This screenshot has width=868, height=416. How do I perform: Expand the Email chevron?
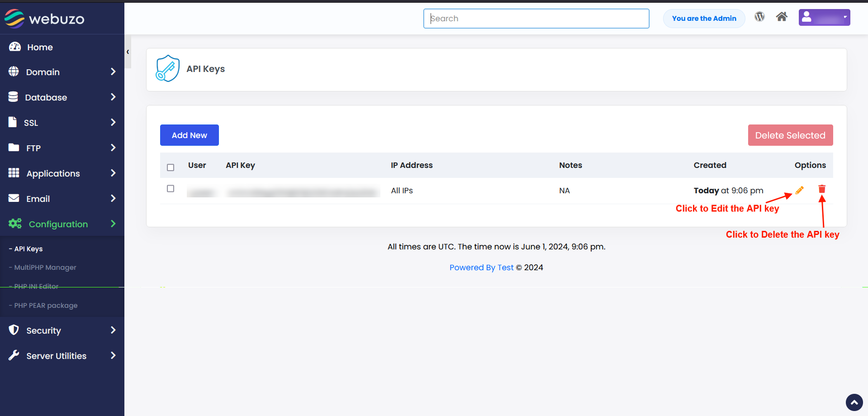coord(113,198)
